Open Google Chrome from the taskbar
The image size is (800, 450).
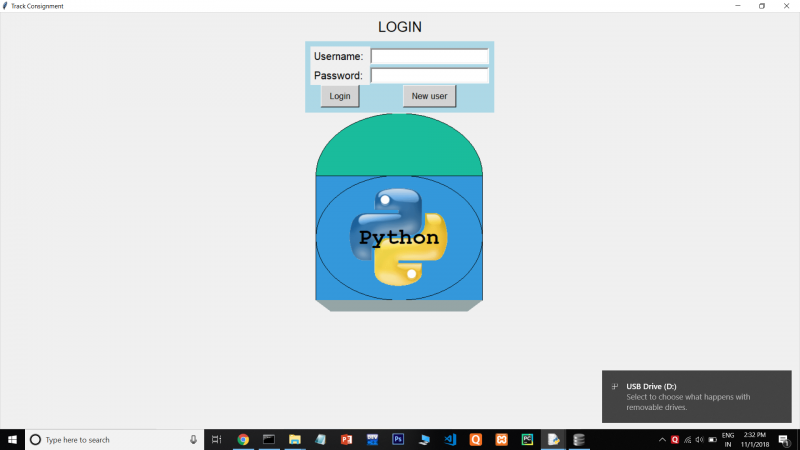(243, 439)
